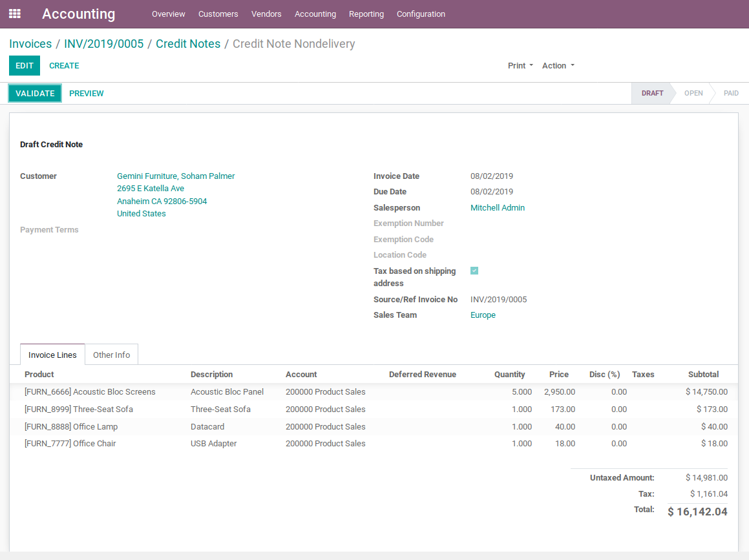
Task: Open INV/2019/0005 breadcrumb link
Action: click(x=103, y=44)
